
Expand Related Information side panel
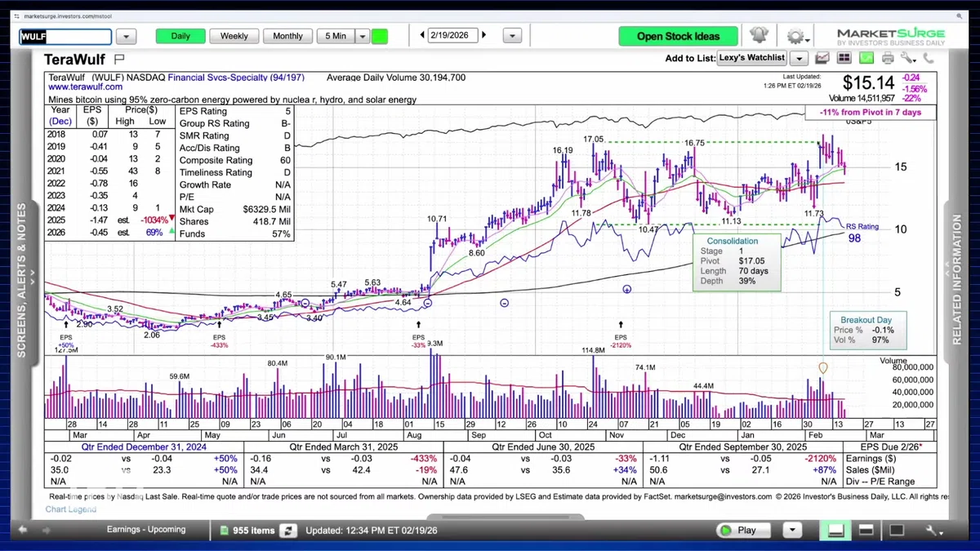tap(957, 280)
